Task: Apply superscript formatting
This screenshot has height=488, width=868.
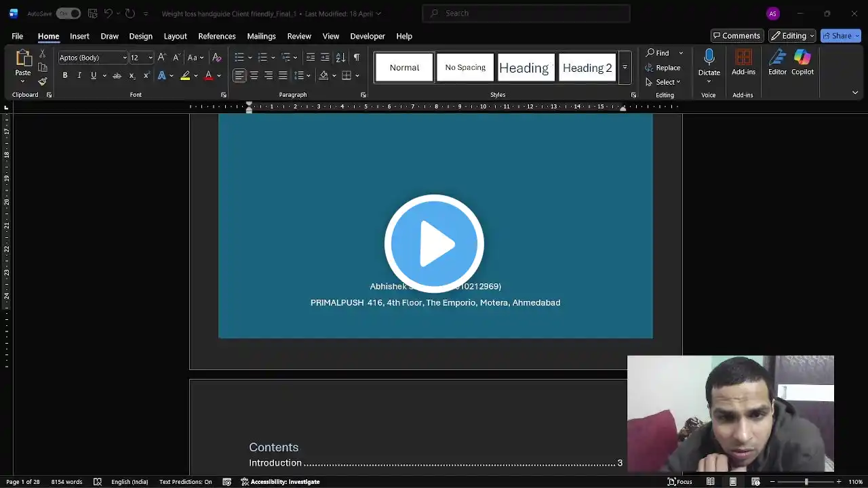Action: [x=146, y=75]
